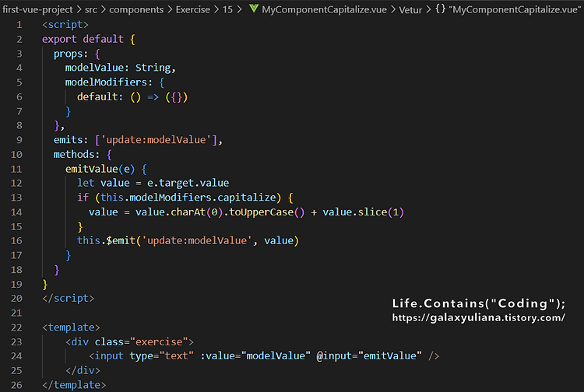584x392 pixels.
Task: Select the Vetur breadcrumb item
Action: point(410,10)
